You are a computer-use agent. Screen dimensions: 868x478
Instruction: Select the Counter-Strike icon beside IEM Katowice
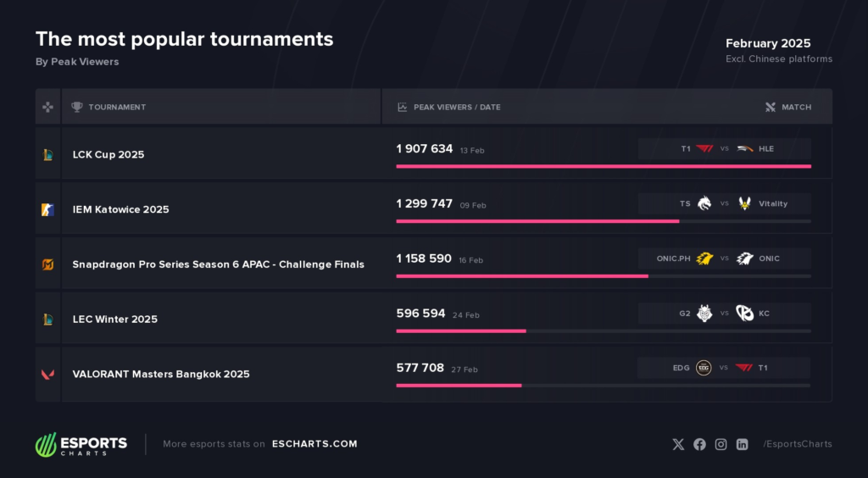coord(48,209)
